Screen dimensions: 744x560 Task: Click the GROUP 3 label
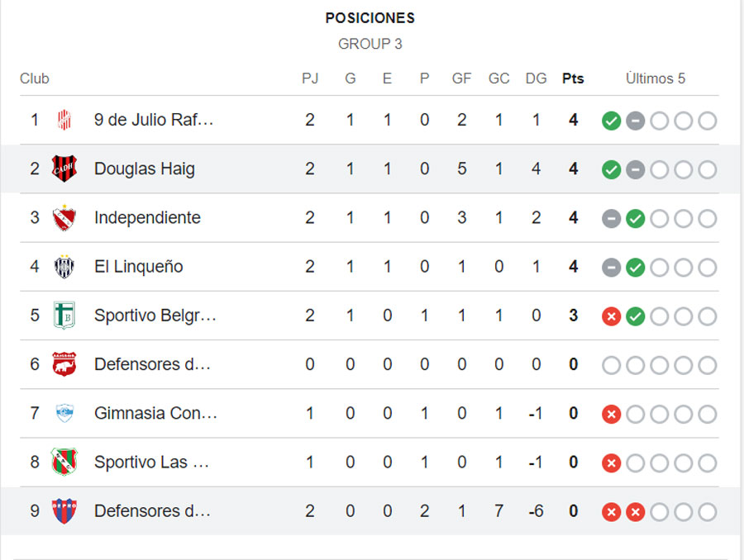(370, 44)
